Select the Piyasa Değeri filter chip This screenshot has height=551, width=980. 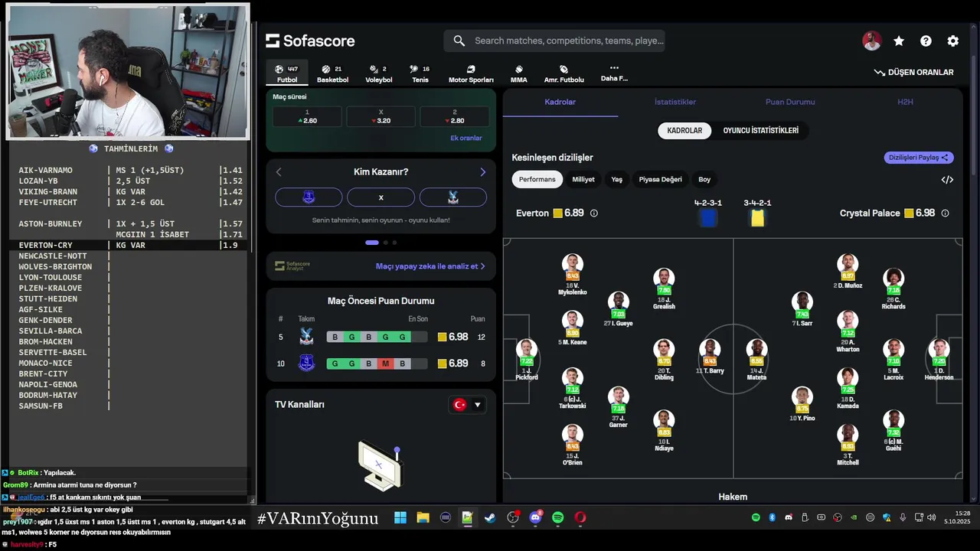[661, 180]
